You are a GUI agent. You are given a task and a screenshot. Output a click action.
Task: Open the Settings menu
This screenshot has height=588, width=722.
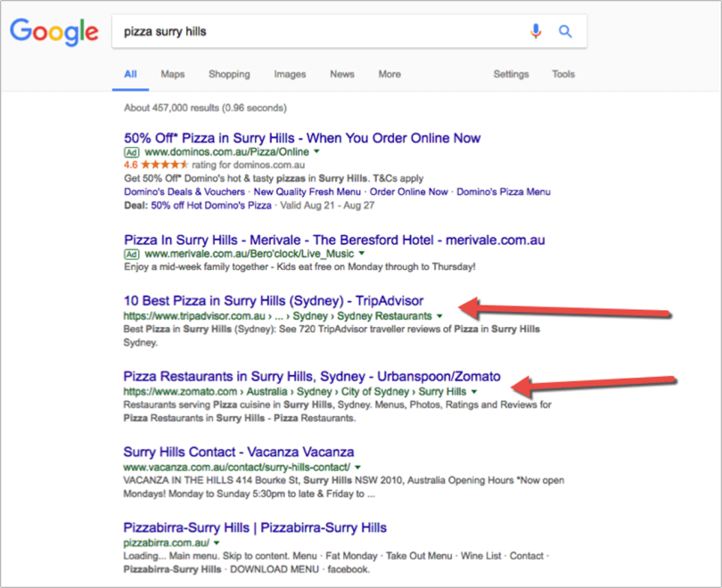[x=512, y=74]
